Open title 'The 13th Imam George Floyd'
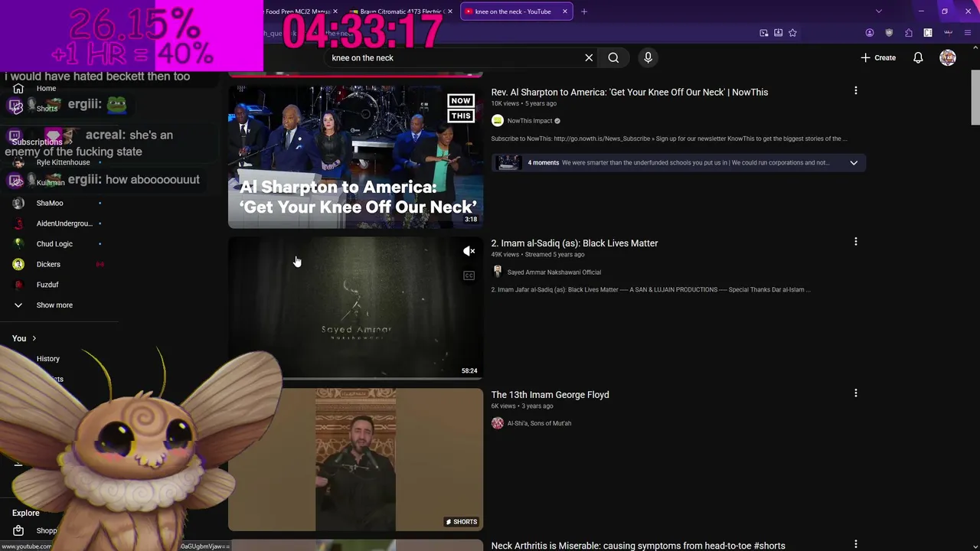Screen dimensions: 980x551 coord(550,395)
